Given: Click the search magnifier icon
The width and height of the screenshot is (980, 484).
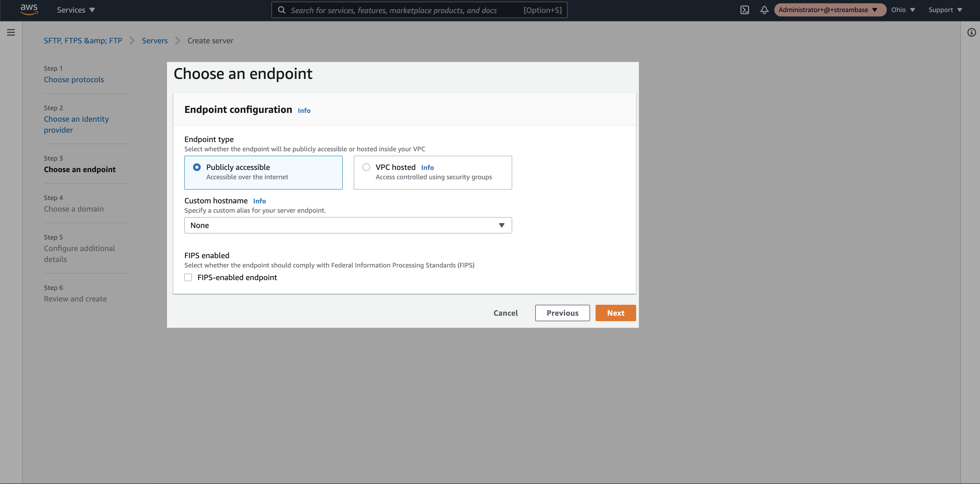Looking at the screenshot, I should point(282,10).
